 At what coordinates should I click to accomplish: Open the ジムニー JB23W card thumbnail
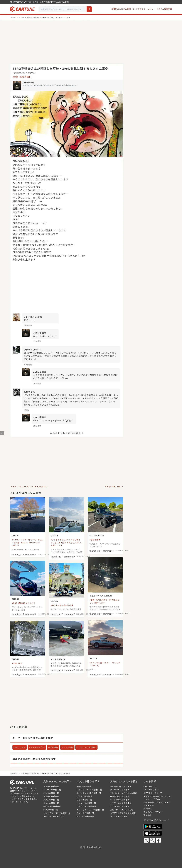tap(105, 515)
